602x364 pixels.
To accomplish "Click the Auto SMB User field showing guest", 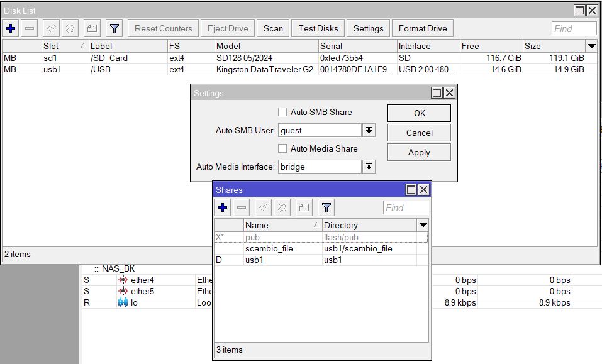I will click(320, 130).
